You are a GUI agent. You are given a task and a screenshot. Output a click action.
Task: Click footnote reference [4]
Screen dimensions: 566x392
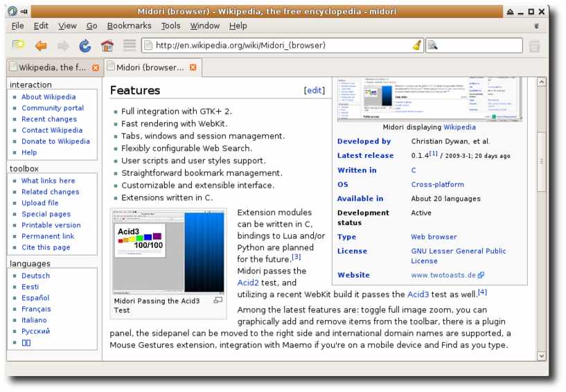pos(482,292)
